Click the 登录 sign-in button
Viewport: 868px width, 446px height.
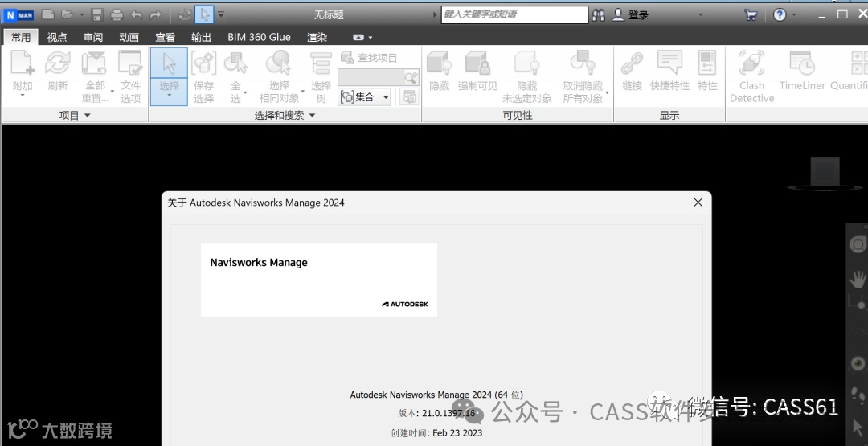[x=631, y=15]
